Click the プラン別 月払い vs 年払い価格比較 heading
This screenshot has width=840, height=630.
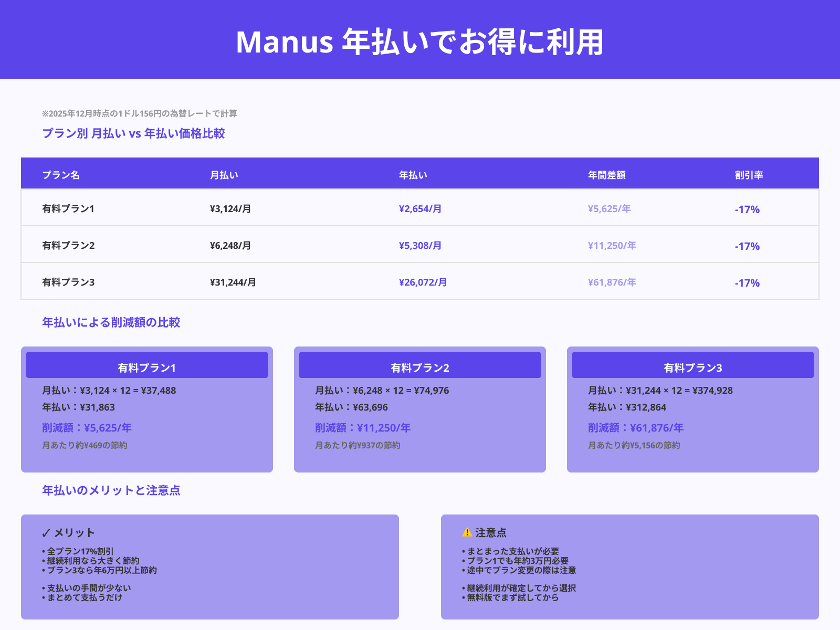[x=134, y=134]
